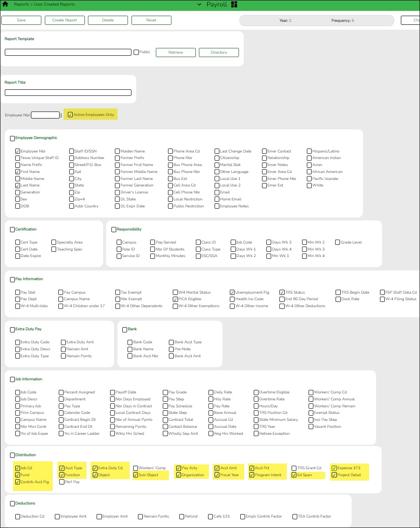The image size is (420, 528).
Task: Open the template Directory
Action: click(x=218, y=52)
